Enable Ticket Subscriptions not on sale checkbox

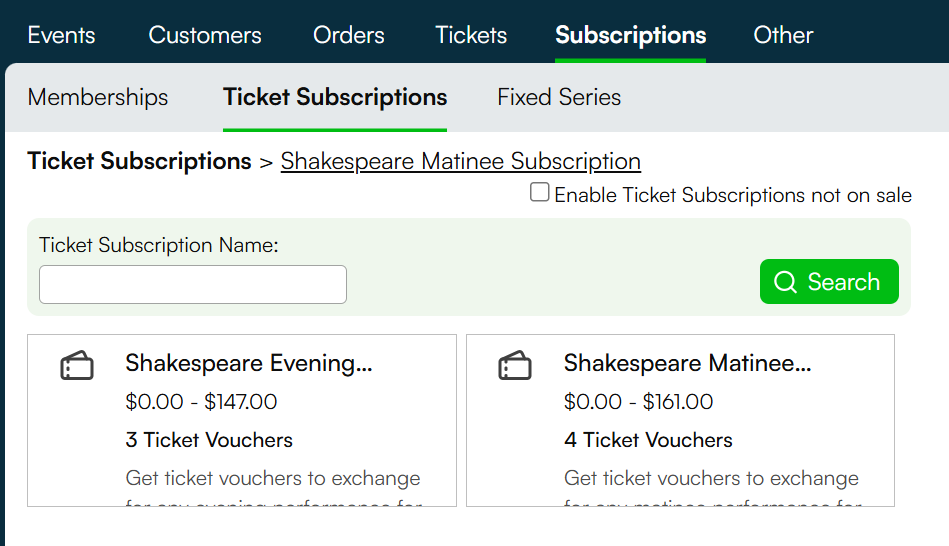click(x=539, y=192)
